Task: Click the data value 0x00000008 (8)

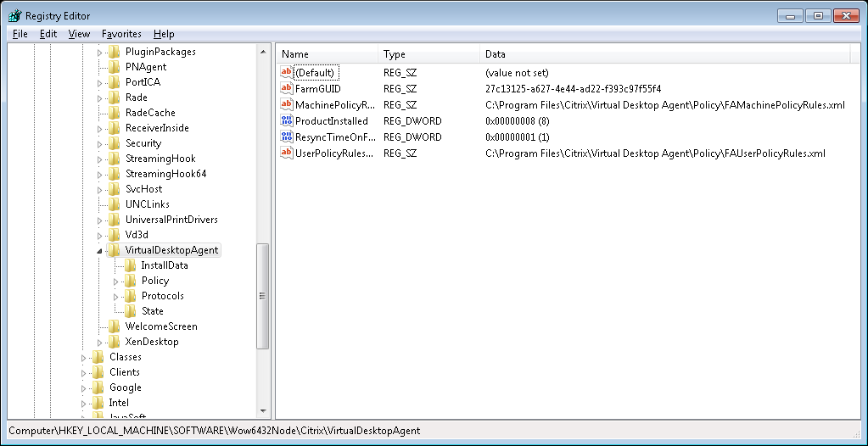Action: coord(518,120)
